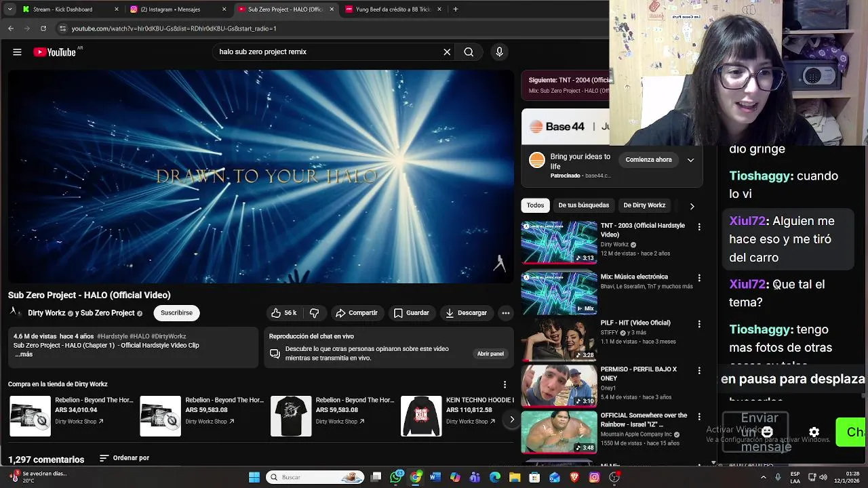Show more filter chips with right arrow
This screenshot has height=488, width=868.
point(692,205)
